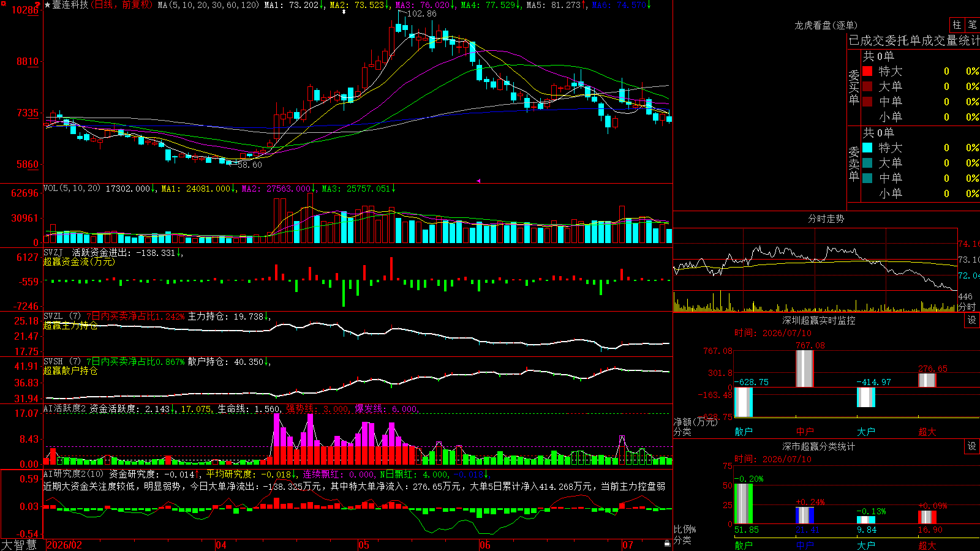Click the MA(5,10,20,30,60,120) parameter label
Image resolution: width=980 pixels, height=551 pixels.
coord(208,5)
